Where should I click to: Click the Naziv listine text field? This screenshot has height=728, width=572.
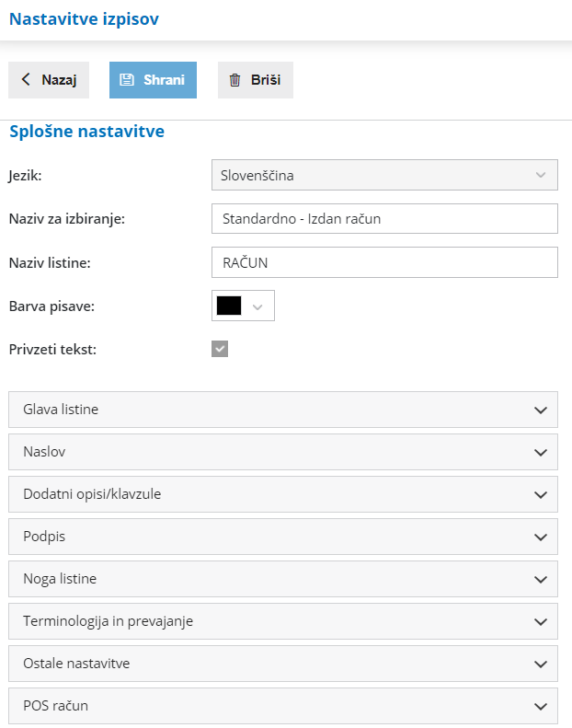click(x=384, y=262)
